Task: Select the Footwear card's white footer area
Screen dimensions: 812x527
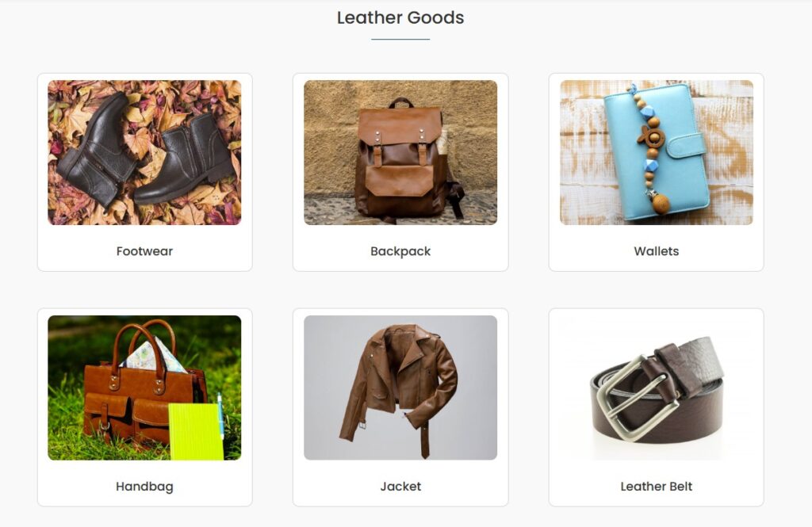Action: point(144,248)
